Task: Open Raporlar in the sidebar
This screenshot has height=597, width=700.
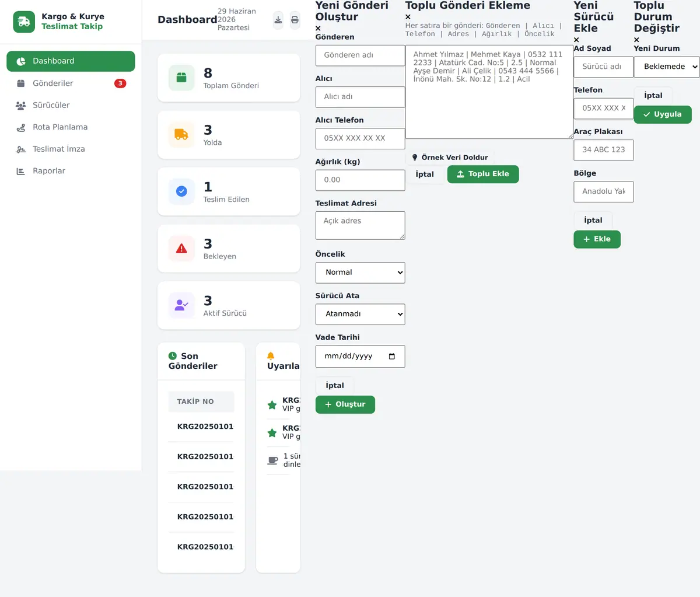Action: pos(71,171)
